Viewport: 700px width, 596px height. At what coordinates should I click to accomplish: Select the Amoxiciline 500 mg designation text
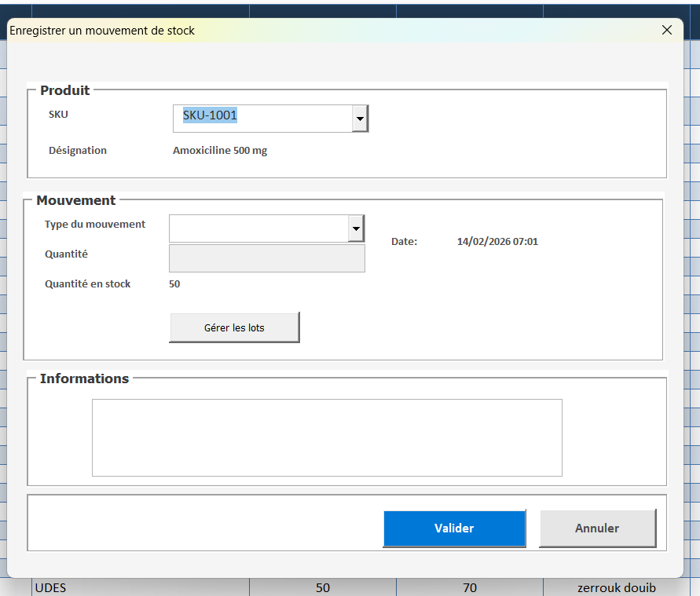tap(220, 151)
